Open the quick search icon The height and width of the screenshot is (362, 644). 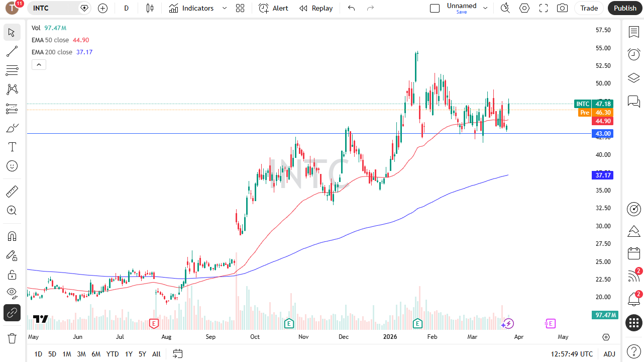click(505, 8)
